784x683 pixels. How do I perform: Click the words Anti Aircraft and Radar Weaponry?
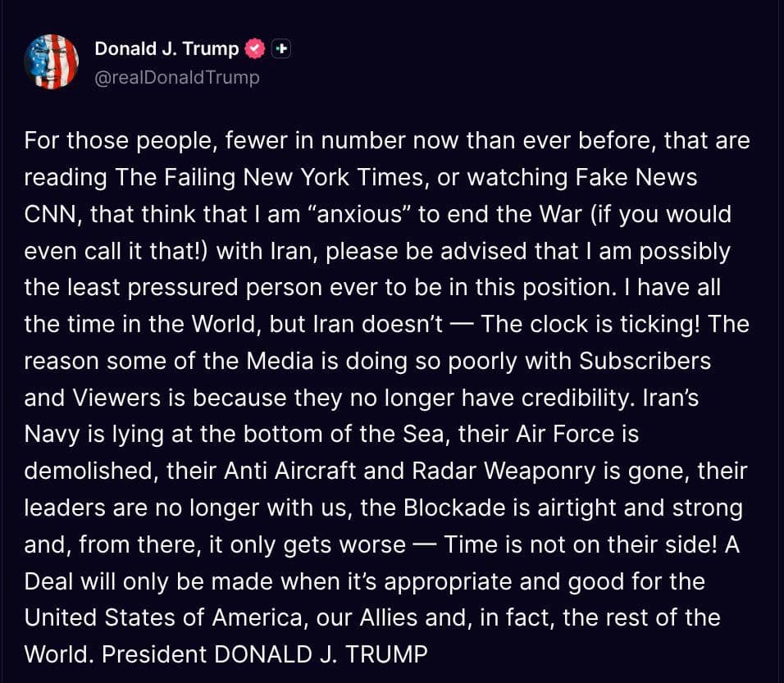click(410, 471)
